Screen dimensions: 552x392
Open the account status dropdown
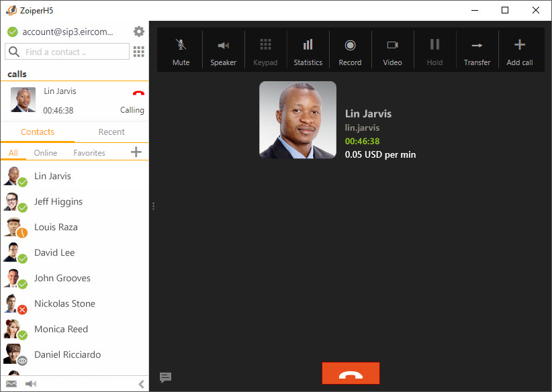tap(67, 32)
